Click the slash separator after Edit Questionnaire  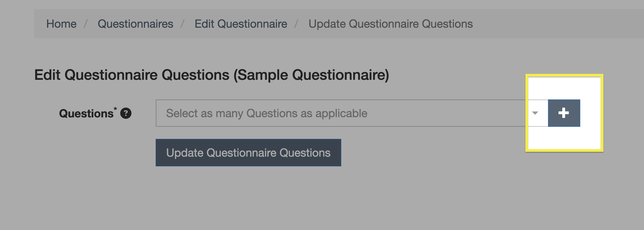click(296, 24)
